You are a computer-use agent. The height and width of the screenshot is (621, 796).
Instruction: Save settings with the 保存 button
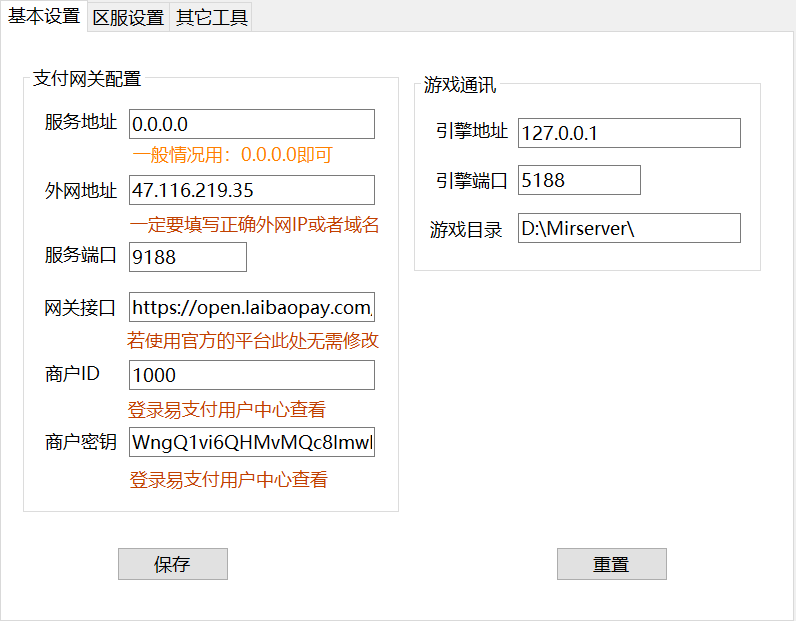(173, 564)
